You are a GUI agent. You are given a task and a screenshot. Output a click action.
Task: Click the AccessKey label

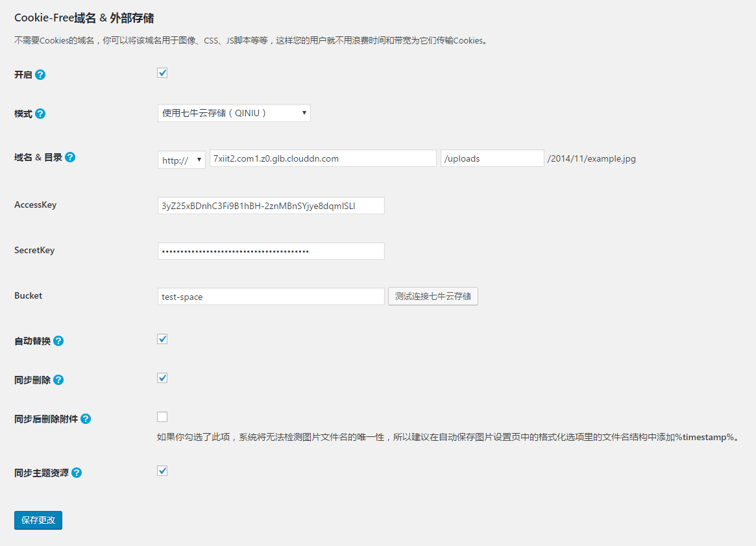click(x=35, y=205)
